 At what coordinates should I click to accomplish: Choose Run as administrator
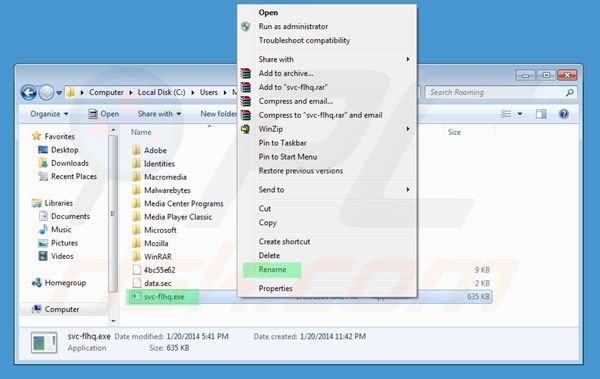293,26
